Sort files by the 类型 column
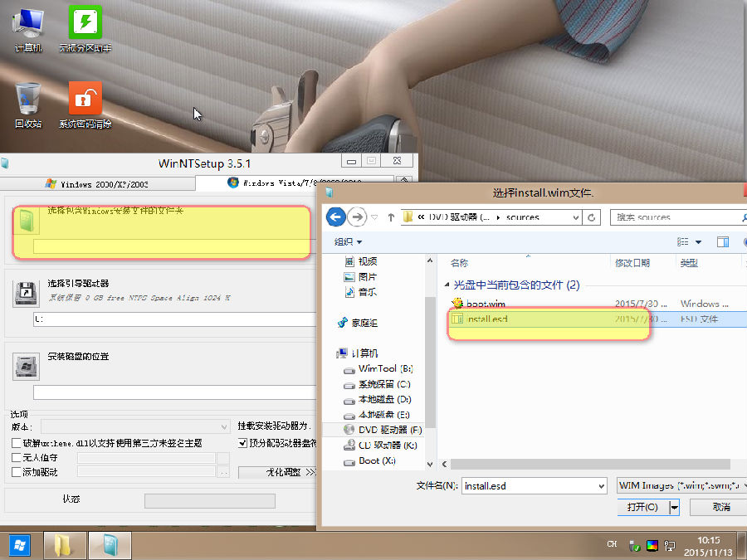The width and height of the screenshot is (747, 560). pyautogui.click(x=689, y=263)
